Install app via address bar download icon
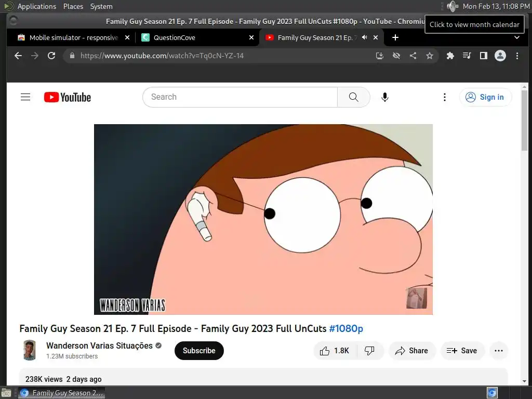This screenshot has width=532, height=399. pyautogui.click(x=380, y=56)
